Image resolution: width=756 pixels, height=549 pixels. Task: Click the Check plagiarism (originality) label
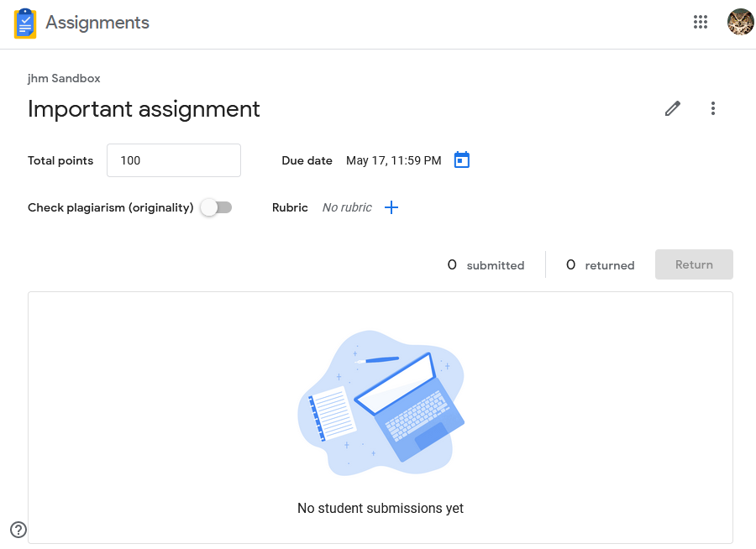tap(110, 207)
